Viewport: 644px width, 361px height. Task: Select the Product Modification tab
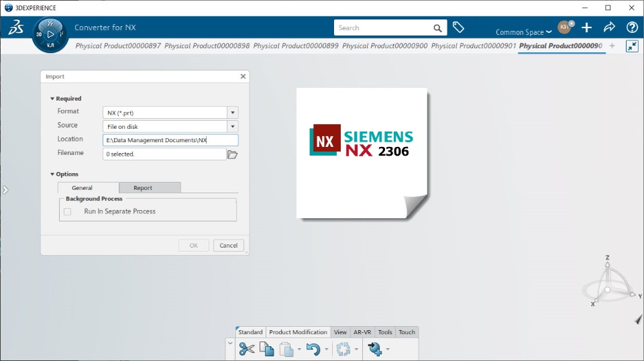click(298, 332)
